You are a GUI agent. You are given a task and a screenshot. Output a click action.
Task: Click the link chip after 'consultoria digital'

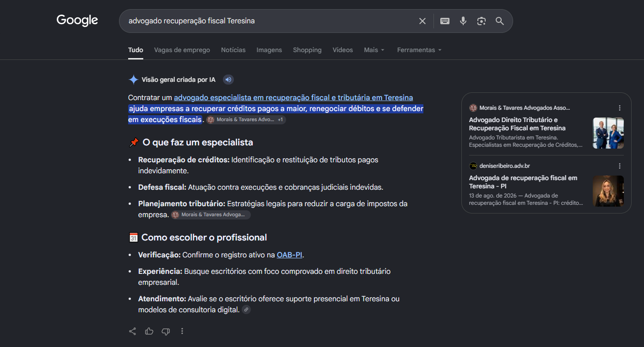tap(246, 310)
